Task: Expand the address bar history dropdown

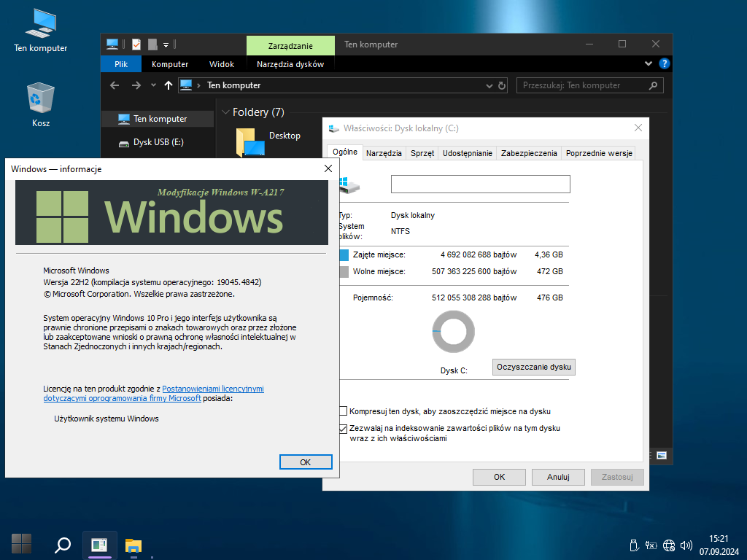Action: [x=489, y=85]
